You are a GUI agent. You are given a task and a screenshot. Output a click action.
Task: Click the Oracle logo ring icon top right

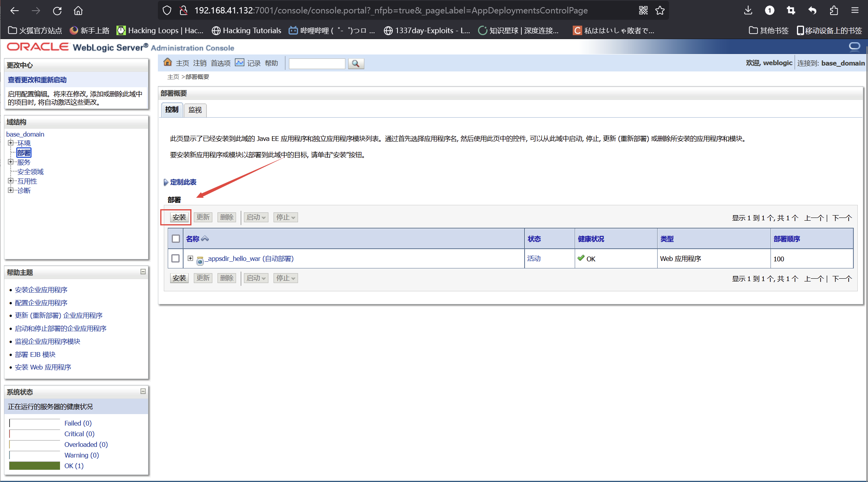(855, 47)
